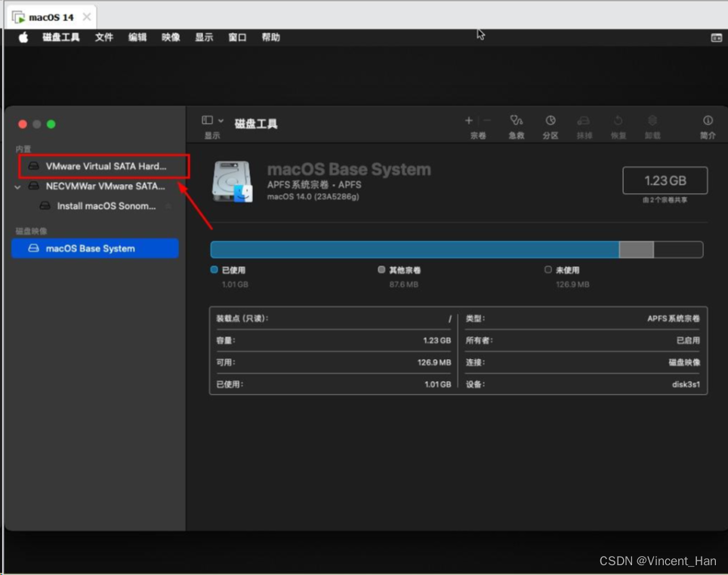728x575 pixels.
Task: Click the 磁盘映像 sidebar section header
Action: (31, 231)
